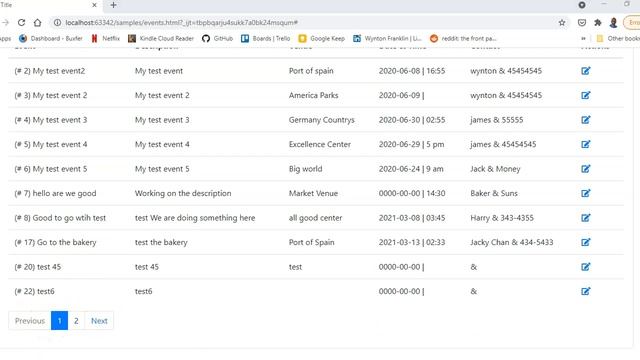The image size is (640, 360).
Task: Go to Previous pagination page
Action: click(30, 321)
